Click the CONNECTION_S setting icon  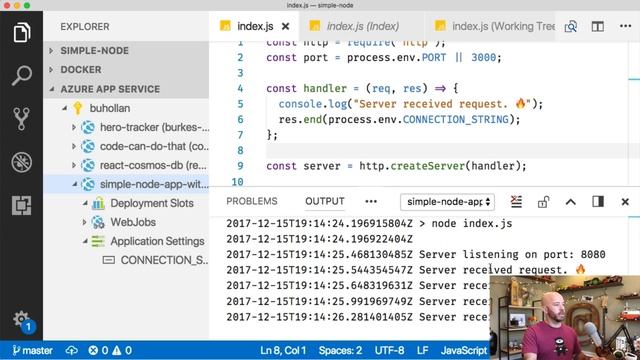tap(108, 260)
